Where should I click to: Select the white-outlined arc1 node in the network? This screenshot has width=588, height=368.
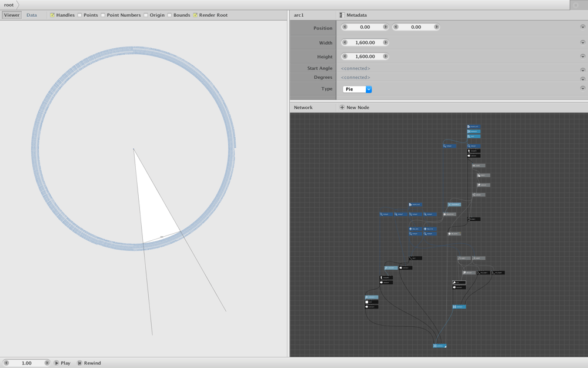(x=459, y=283)
